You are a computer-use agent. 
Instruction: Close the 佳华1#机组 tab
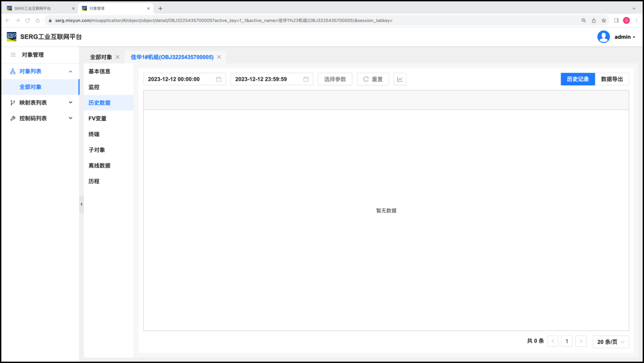pos(219,57)
